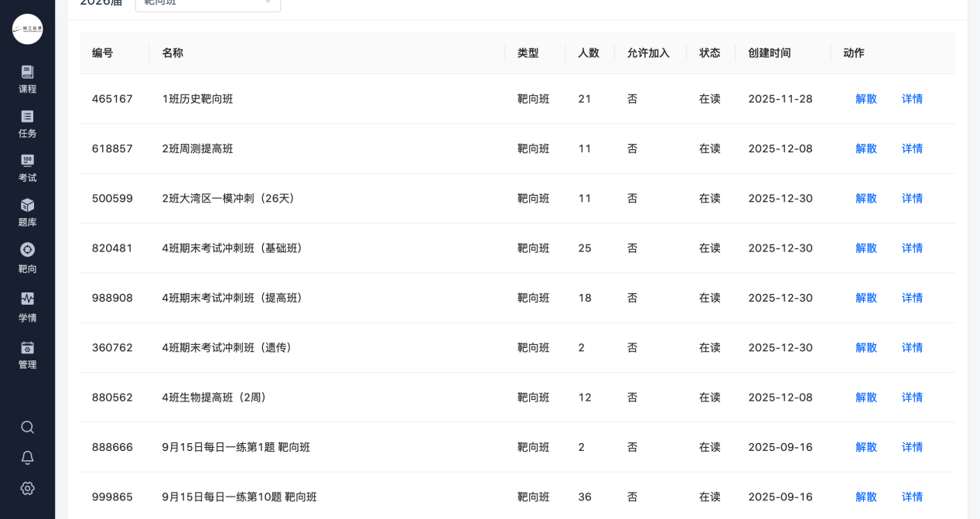
Task: Expand the 靶向班 class type dropdown
Action: 207,3
